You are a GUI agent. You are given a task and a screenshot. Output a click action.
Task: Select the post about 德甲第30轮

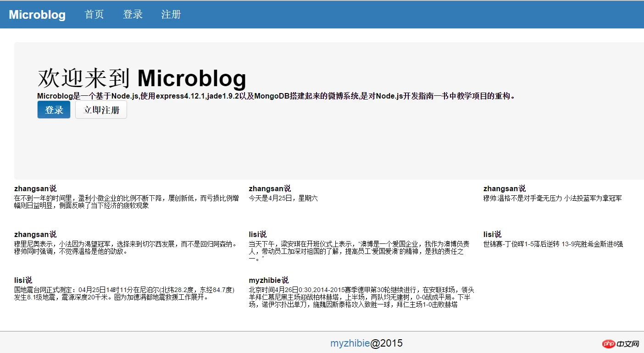coord(361,297)
